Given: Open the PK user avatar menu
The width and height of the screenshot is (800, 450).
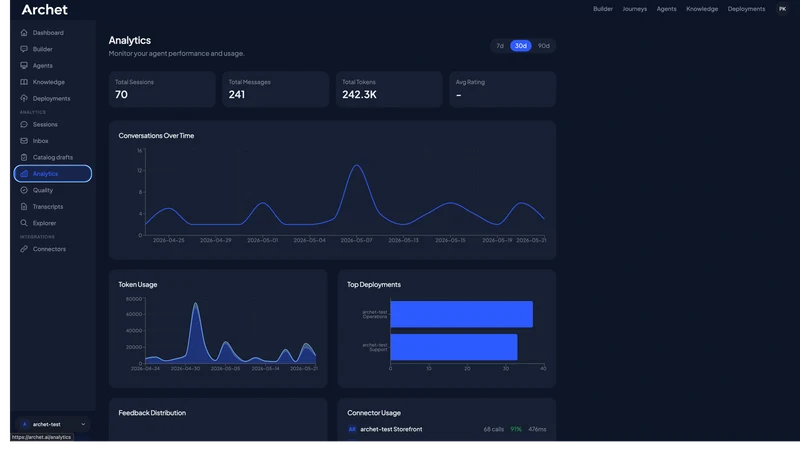Looking at the screenshot, I should (x=782, y=9).
